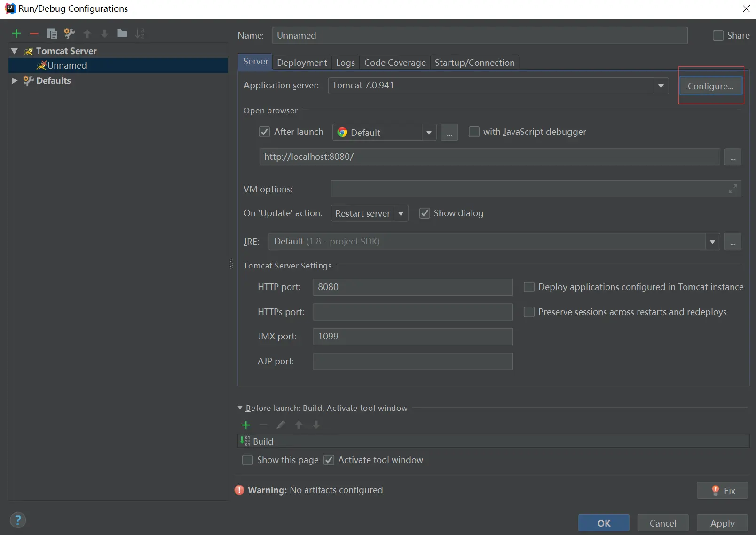Move configuration up in the list
Screen dimensions: 756x535
87,33
